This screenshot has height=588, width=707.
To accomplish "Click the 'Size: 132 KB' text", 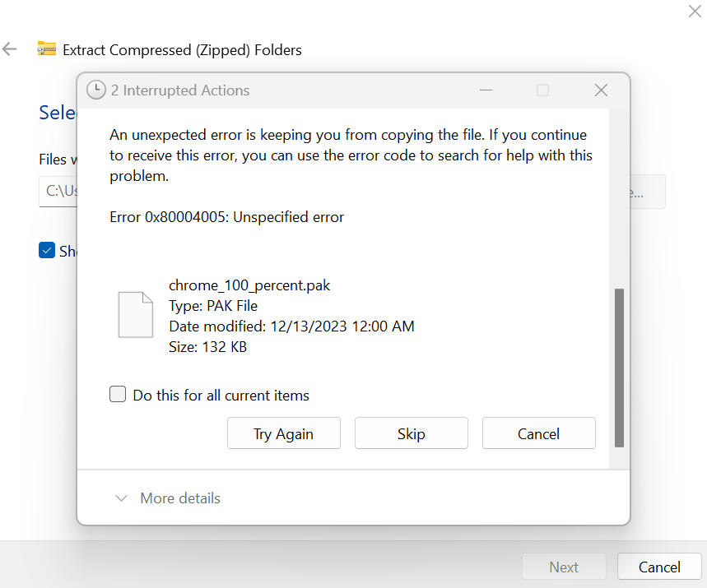I will (208, 347).
